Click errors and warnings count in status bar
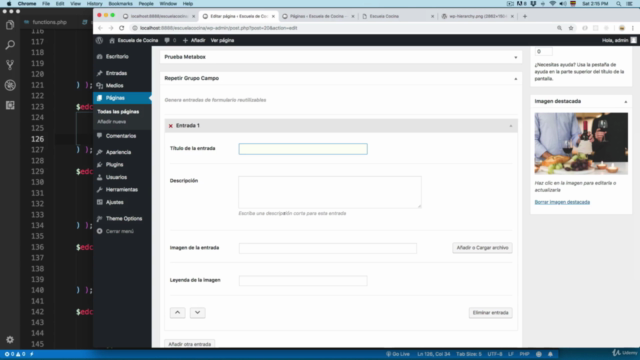This screenshot has height=360, width=640. point(15,354)
